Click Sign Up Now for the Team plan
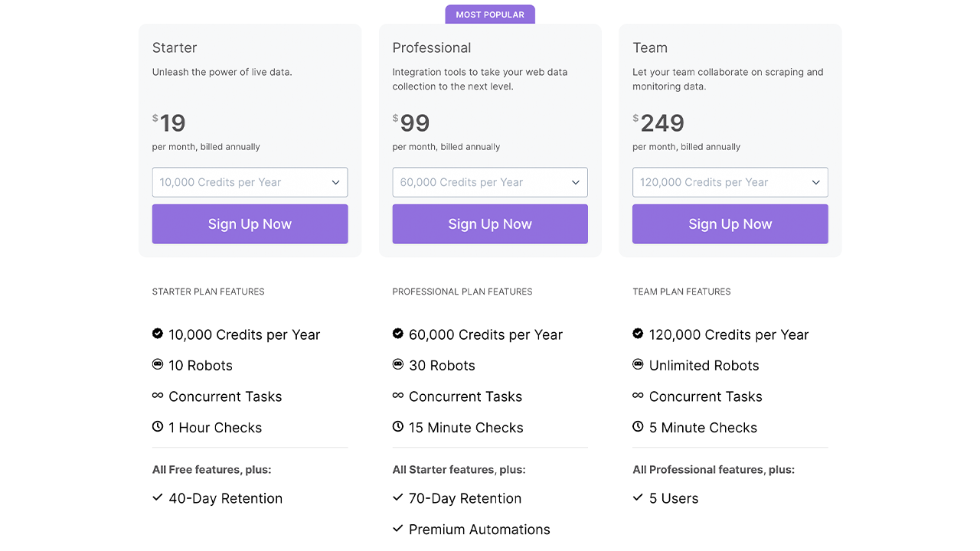Image resolution: width=980 pixels, height=551 pixels. (x=730, y=224)
